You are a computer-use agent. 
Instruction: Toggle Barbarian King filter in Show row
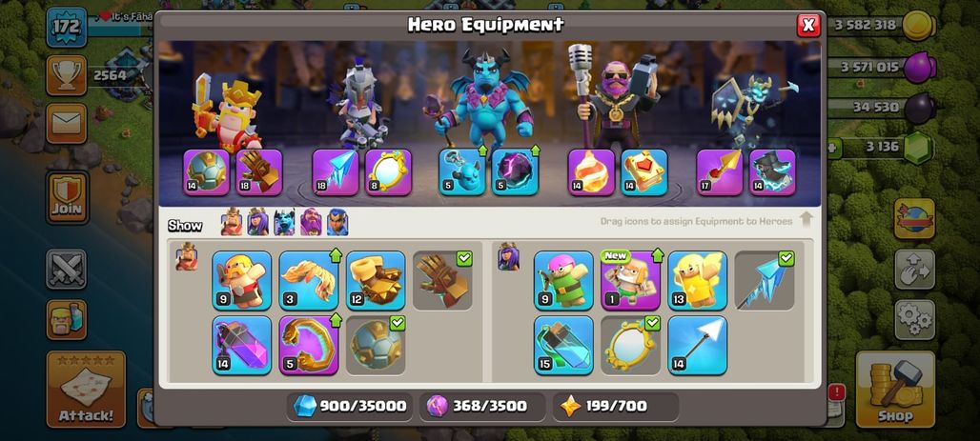point(232,222)
